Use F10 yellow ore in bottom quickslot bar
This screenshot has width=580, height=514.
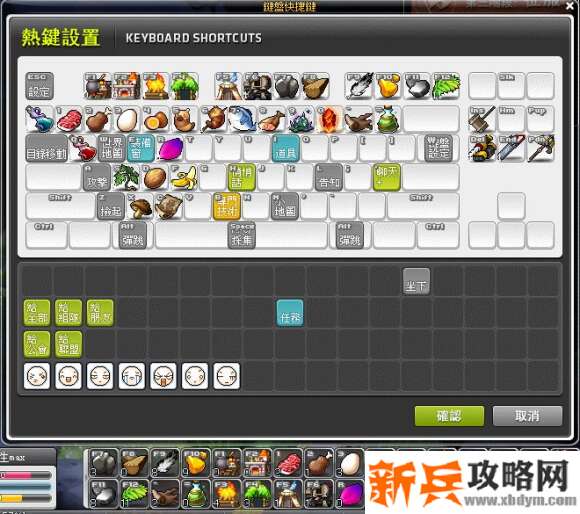point(195,463)
